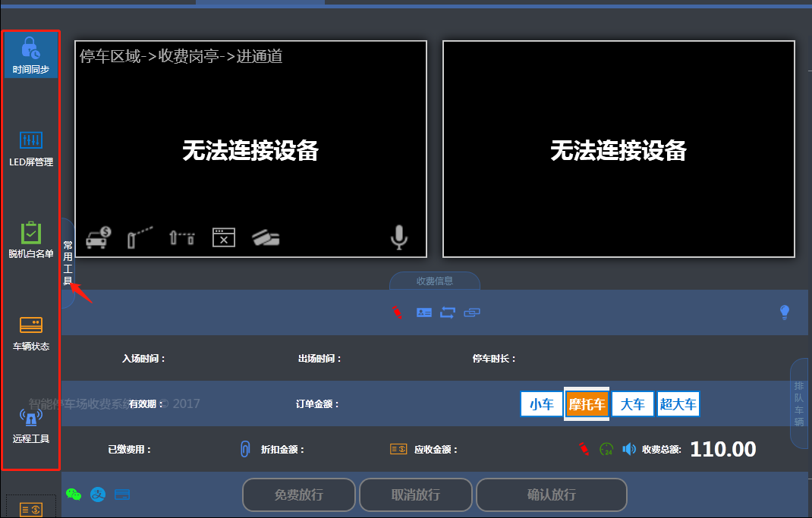Click the 110.00 total fee value
The height and width of the screenshot is (518, 812).
pyautogui.click(x=723, y=449)
